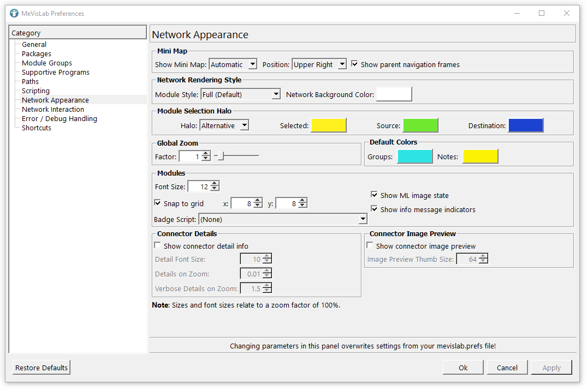The width and height of the screenshot is (588, 391).
Task: Uncheck Show ML image state
Action: click(374, 195)
